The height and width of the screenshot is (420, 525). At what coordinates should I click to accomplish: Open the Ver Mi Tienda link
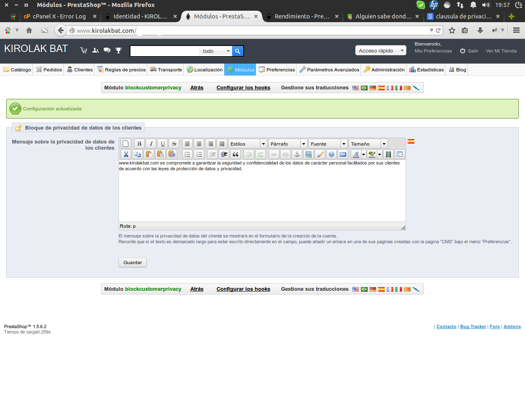(x=501, y=51)
